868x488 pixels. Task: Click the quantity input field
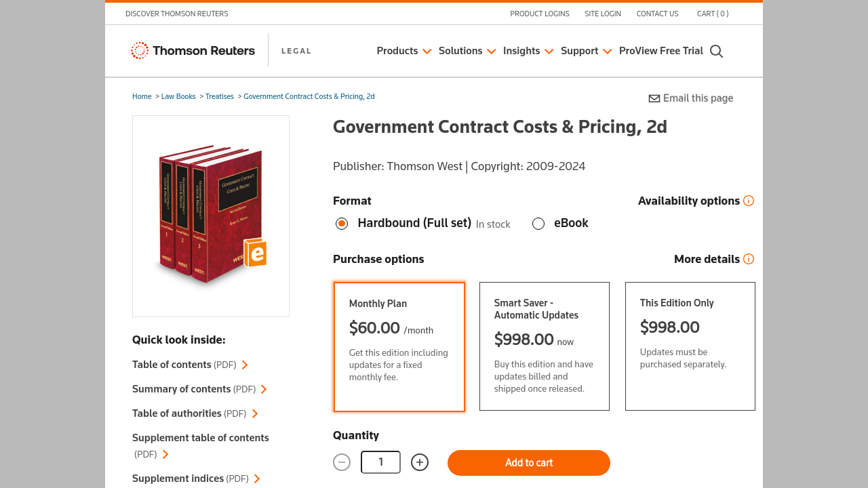380,462
